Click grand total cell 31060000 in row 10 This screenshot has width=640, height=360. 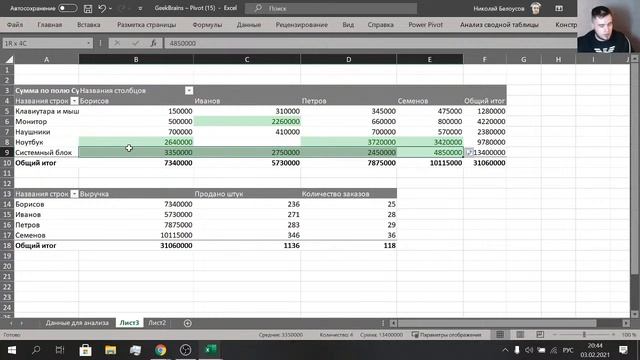click(x=485, y=163)
